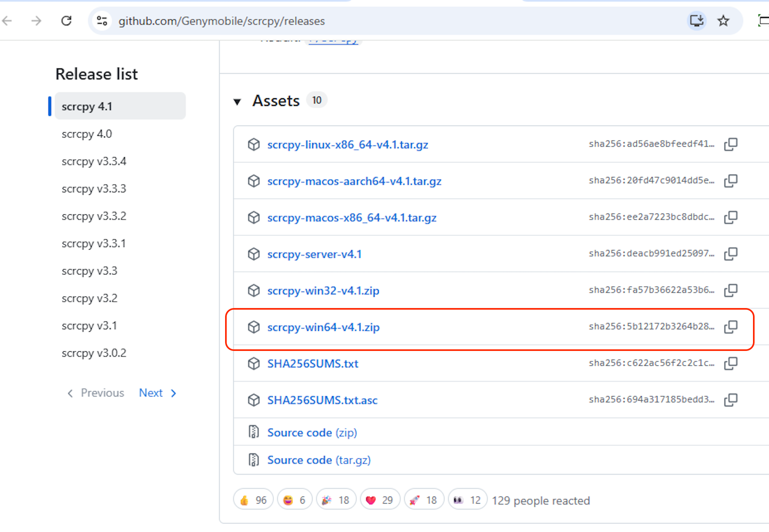Click package icon beside SHA256SUMS.txt.asc

pos(254,400)
